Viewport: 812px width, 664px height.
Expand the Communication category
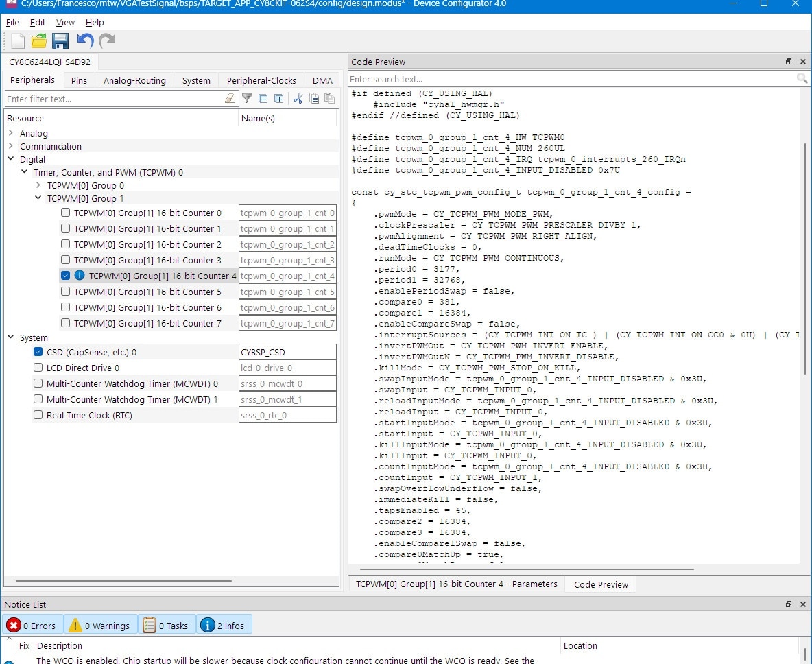pyautogui.click(x=11, y=145)
